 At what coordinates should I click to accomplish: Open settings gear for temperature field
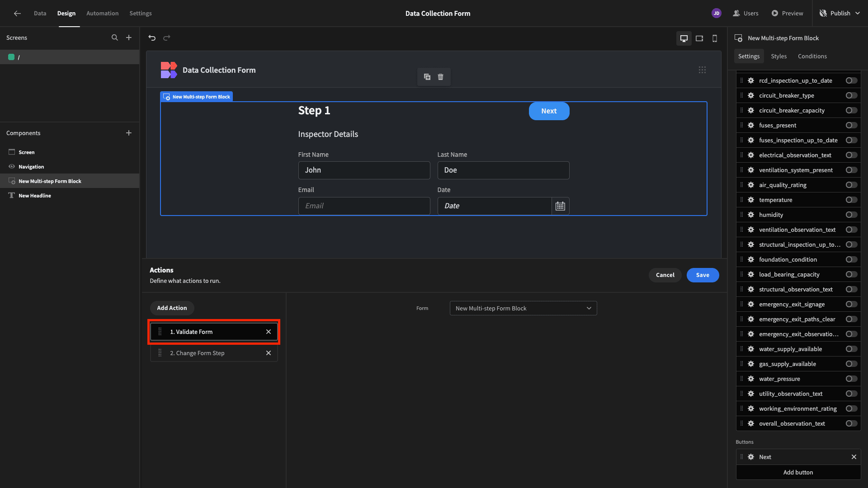(x=751, y=200)
